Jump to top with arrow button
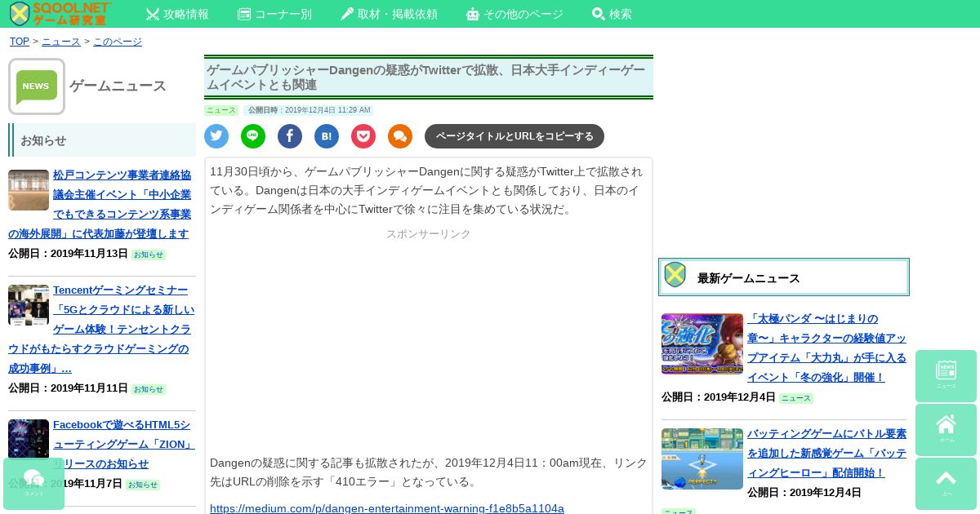The height and width of the screenshot is (514, 980). tap(946, 484)
